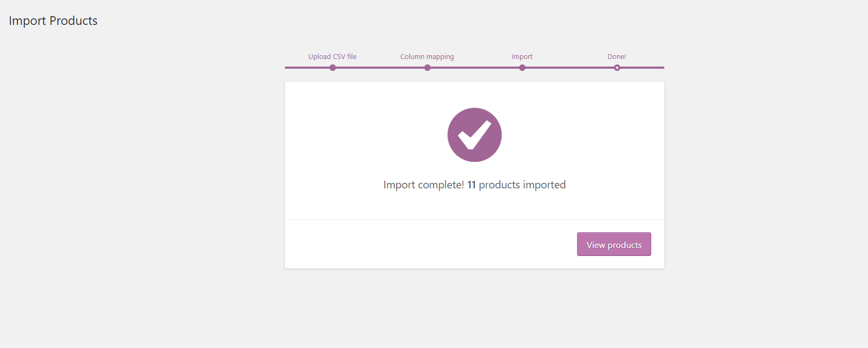The image size is (868, 348).
Task: Click progress line between Column mapping and Import
Action: (475, 68)
